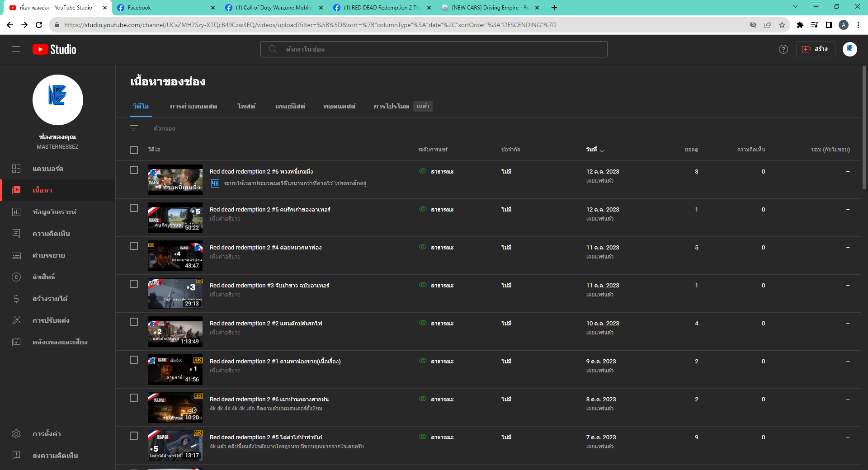The width and height of the screenshot is (868, 470).
Task: Click the Dashboard icon in sidebar
Action: pyautogui.click(x=16, y=169)
